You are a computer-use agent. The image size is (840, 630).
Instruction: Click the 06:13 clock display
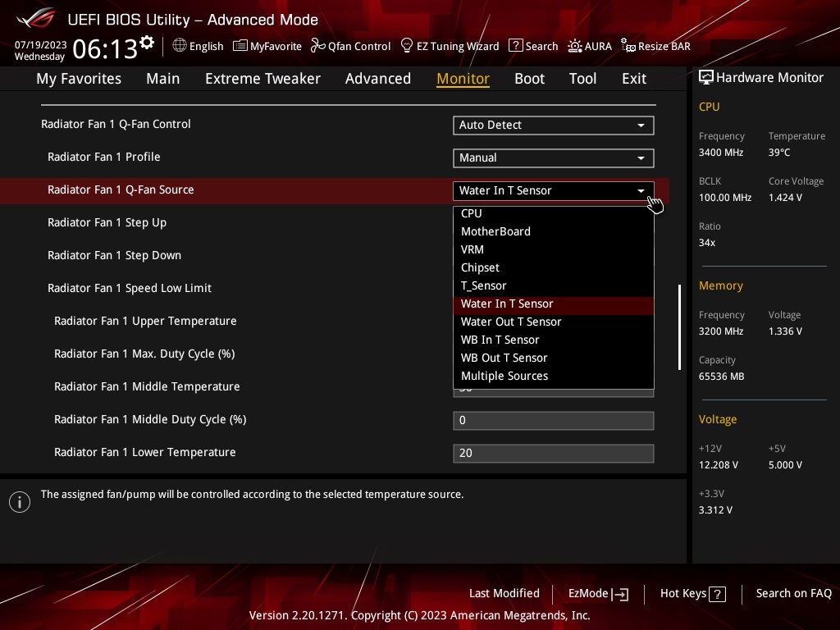pos(105,49)
